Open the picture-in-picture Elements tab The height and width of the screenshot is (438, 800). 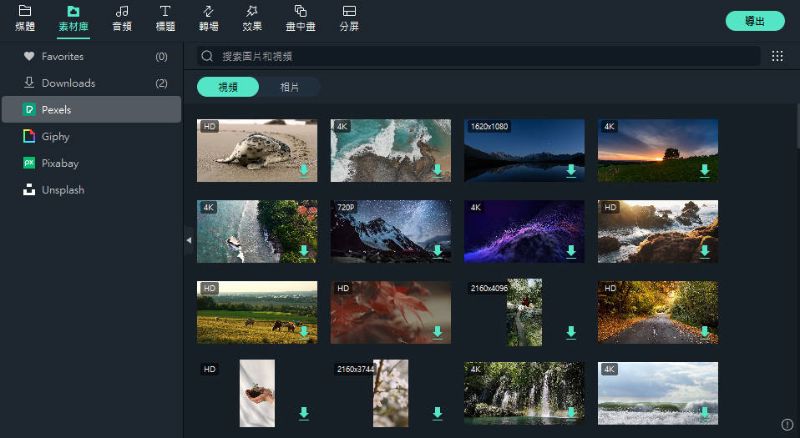[x=301, y=18]
